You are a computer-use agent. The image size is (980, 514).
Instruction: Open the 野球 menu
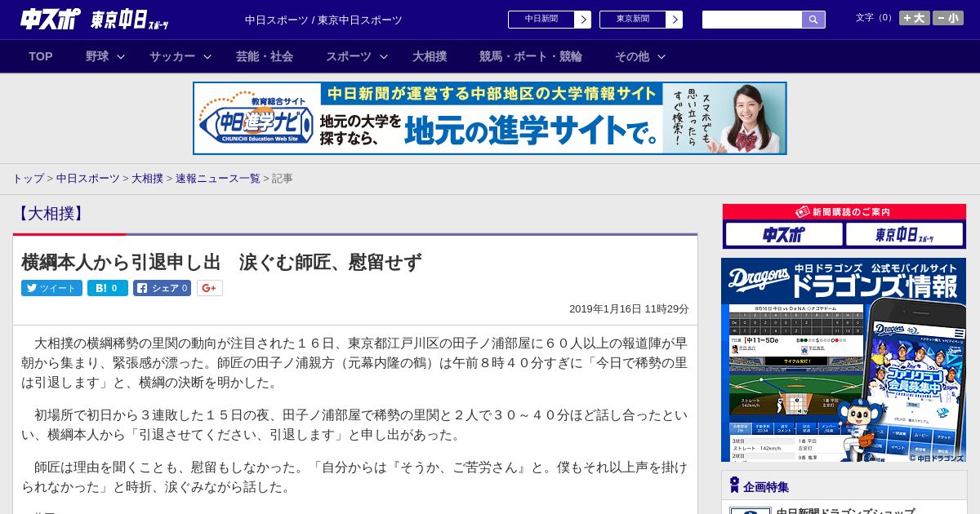(97, 56)
